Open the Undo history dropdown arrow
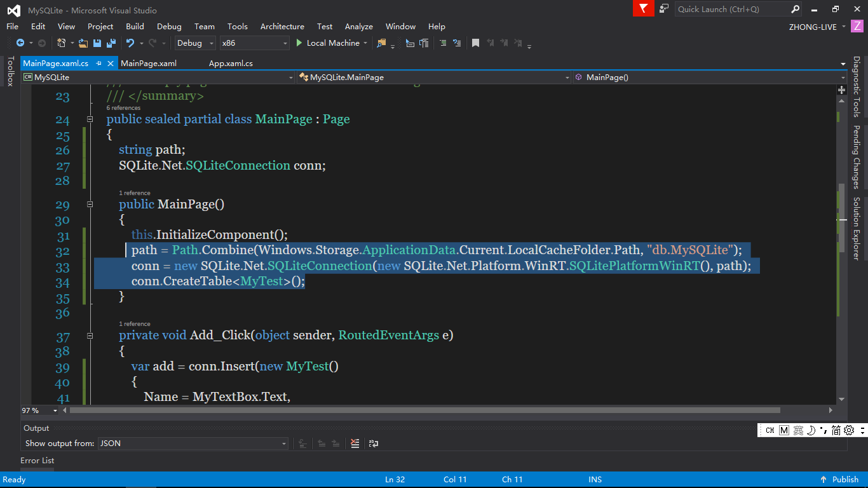 pos(141,43)
